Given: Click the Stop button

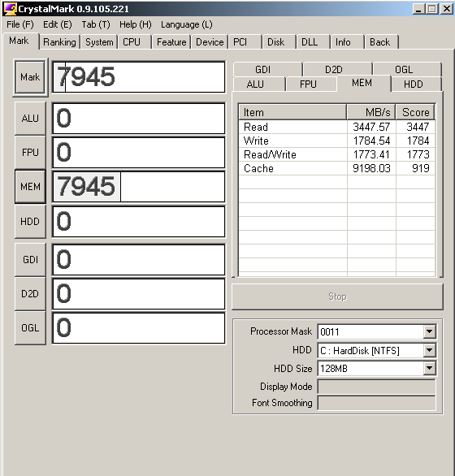Looking at the screenshot, I should click(x=337, y=296).
